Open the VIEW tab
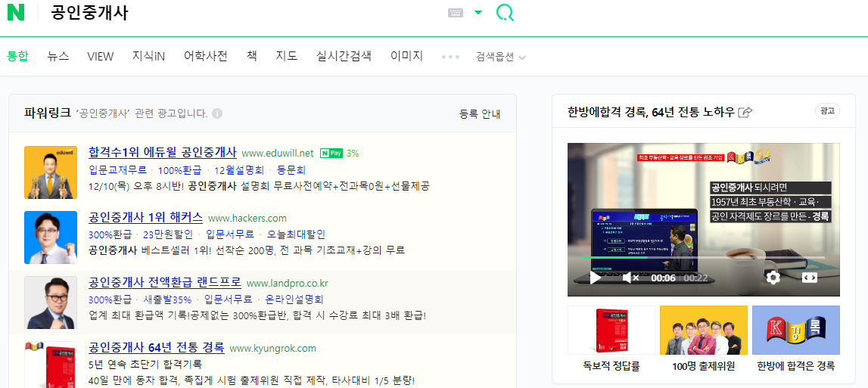Image resolution: width=868 pixels, height=388 pixels. (x=100, y=56)
